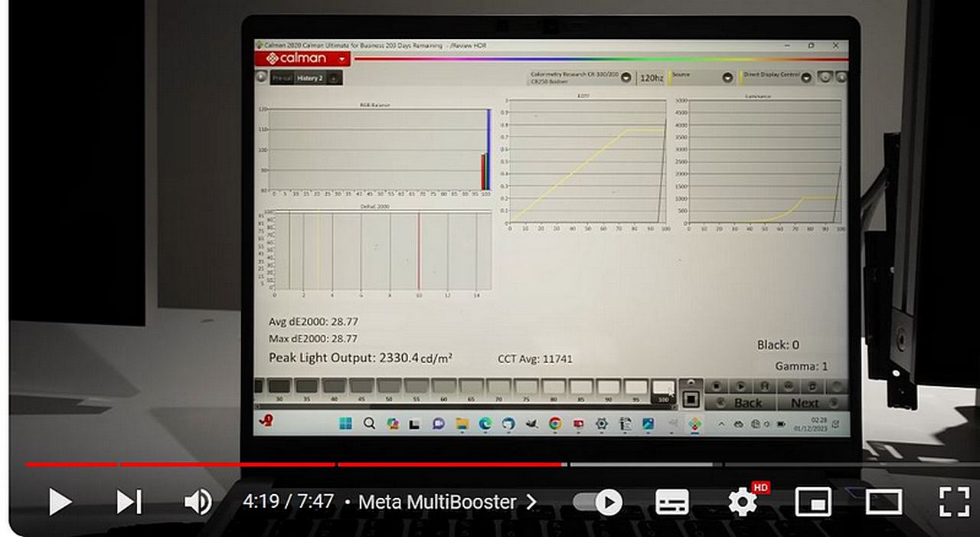Click round icon right of Display Control

click(825, 77)
